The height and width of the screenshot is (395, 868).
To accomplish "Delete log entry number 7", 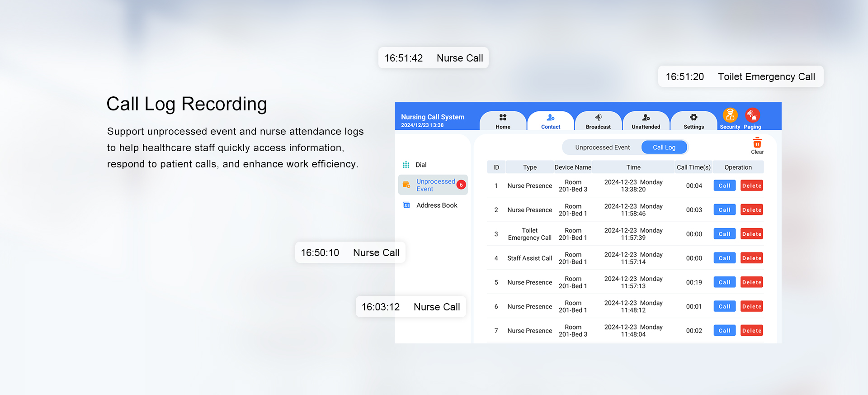I will [x=751, y=331].
